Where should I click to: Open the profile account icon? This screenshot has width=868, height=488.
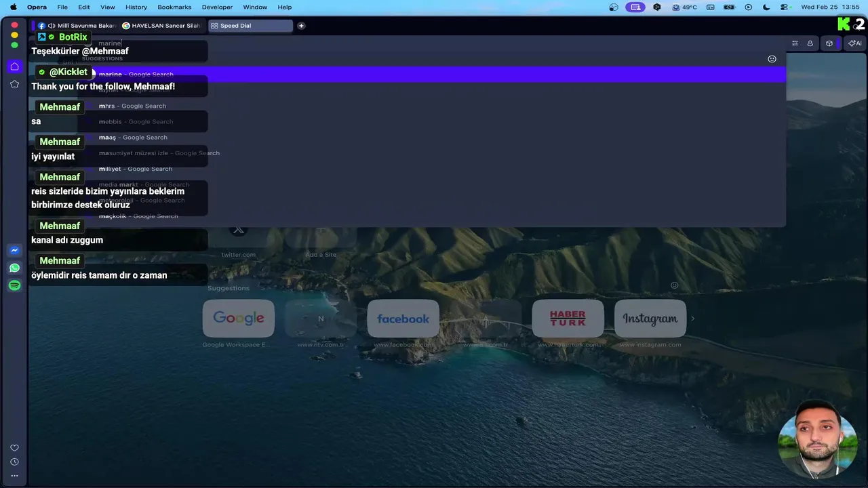810,43
